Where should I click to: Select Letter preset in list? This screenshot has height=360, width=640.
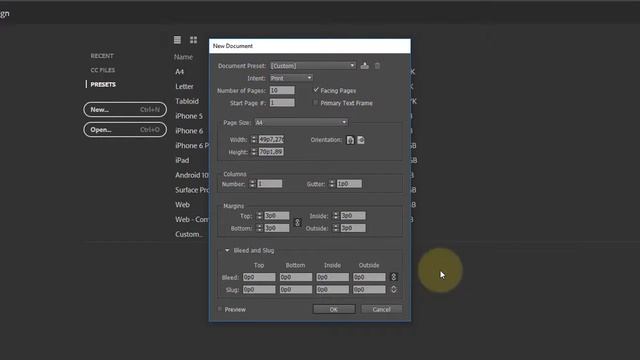click(184, 87)
